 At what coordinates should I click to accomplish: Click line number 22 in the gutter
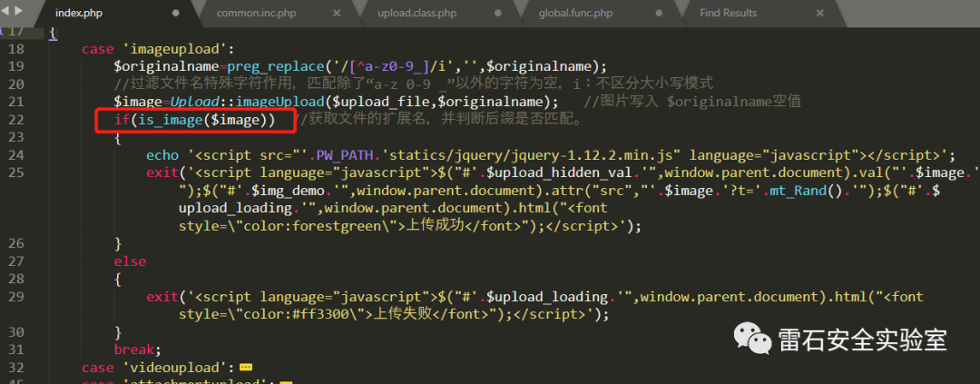[17, 120]
